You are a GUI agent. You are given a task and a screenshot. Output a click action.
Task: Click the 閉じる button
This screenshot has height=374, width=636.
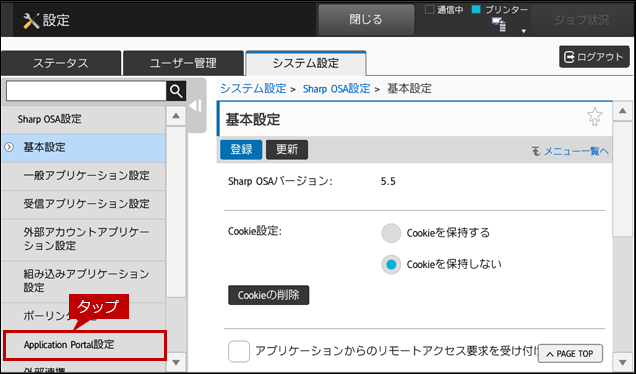click(366, 20)
